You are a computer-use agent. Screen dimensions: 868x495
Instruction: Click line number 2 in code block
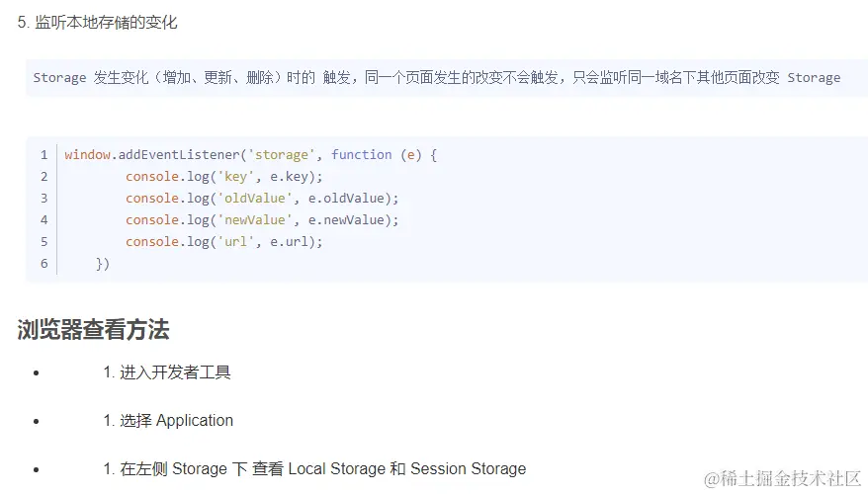[x=43, y=177]
